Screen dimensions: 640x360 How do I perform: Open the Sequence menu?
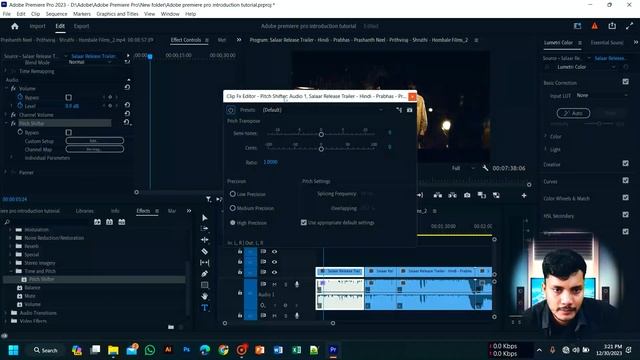tap(56, 14)
